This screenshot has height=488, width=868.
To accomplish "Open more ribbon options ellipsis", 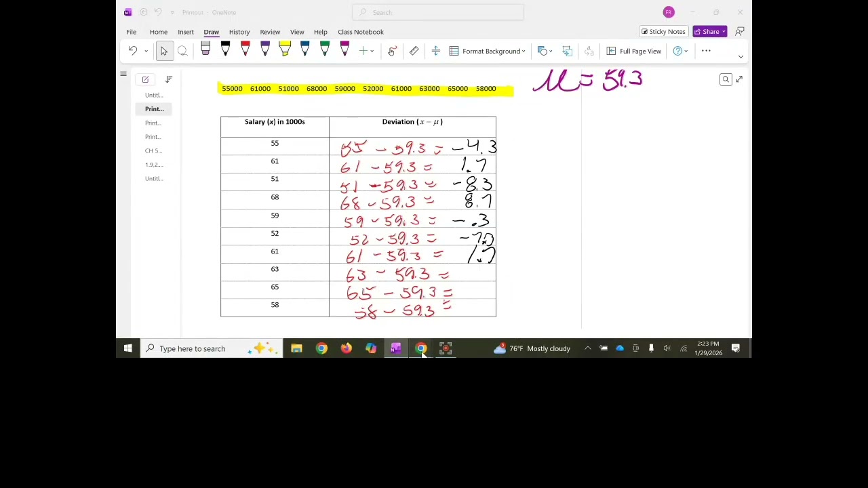I will point(706,51).
